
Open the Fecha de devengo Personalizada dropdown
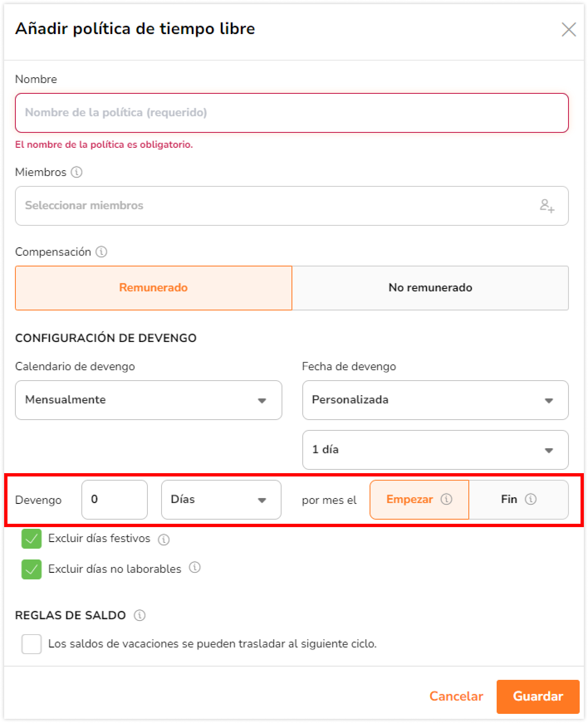435,400
